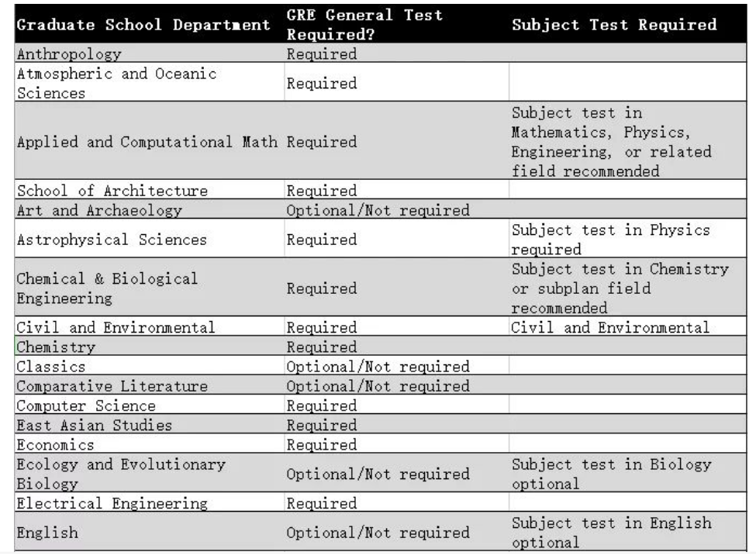Select the Subject test in Chemistry cell

pos(617,288)
